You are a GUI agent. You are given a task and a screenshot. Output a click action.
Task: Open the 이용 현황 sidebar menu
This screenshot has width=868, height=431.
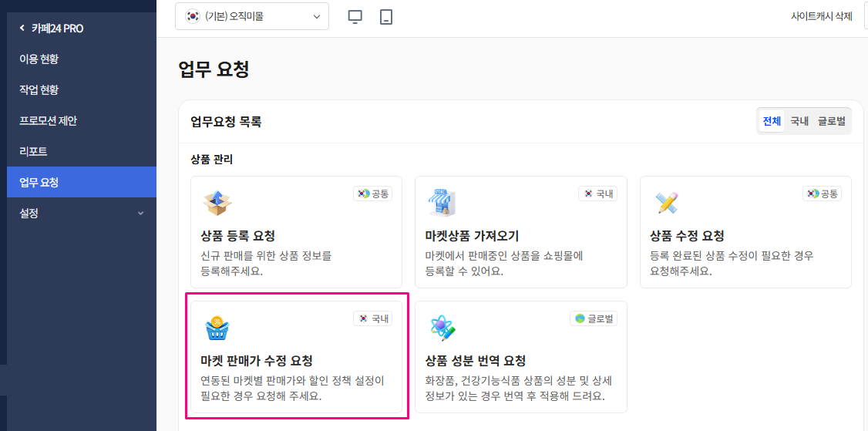(x=39, y=59)
